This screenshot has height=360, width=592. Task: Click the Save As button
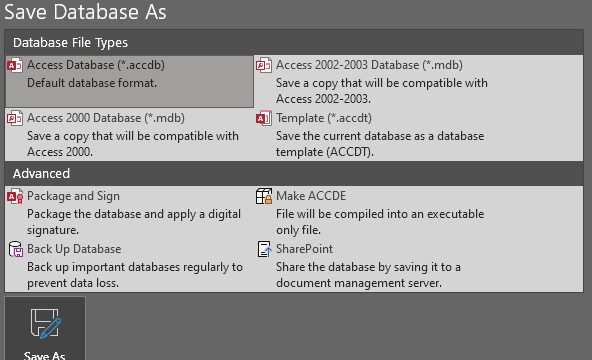pyautogui.click(x=45, y=329)
